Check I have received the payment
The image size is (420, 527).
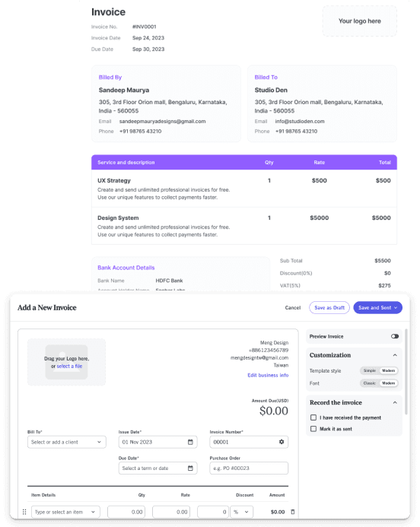click(x=313, y=417)
